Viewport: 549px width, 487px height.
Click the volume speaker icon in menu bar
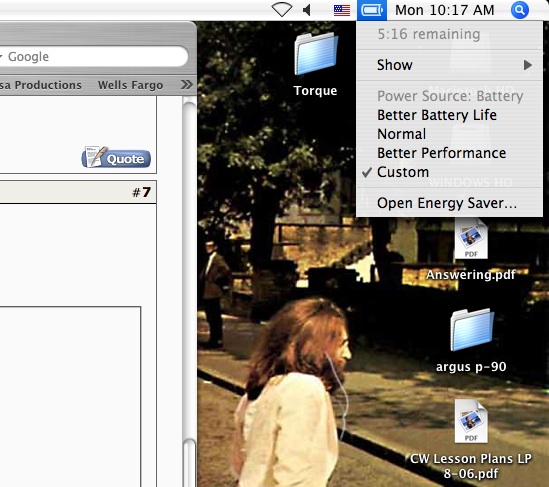click(x=307, y=10)
